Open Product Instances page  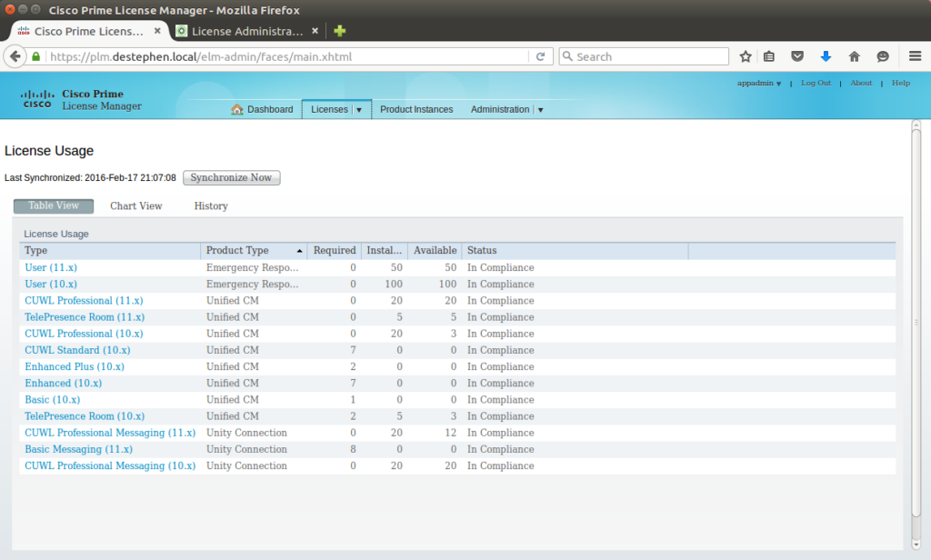point(416,109)
